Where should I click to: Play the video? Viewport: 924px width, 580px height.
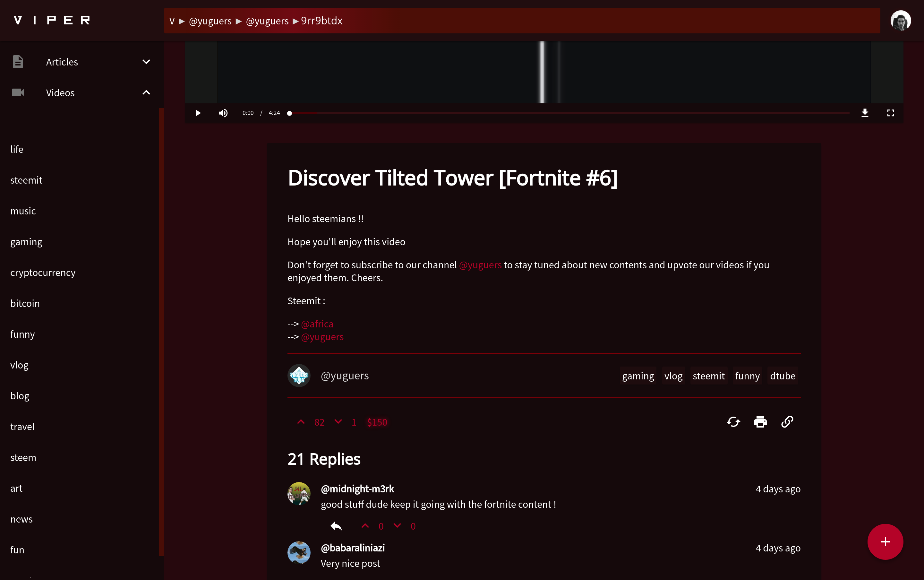coord(198,113)
